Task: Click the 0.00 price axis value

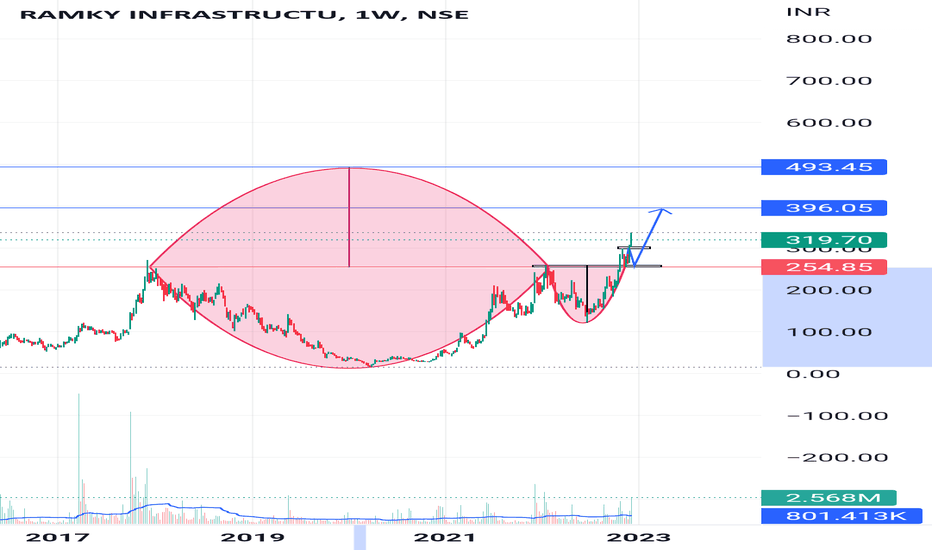Action: coord(813,374)
